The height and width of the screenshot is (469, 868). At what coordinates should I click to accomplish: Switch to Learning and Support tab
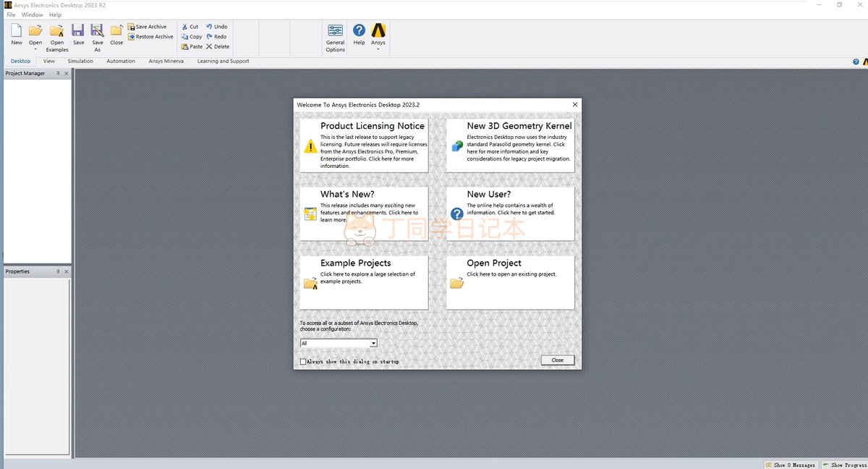(x=224, y=62)
